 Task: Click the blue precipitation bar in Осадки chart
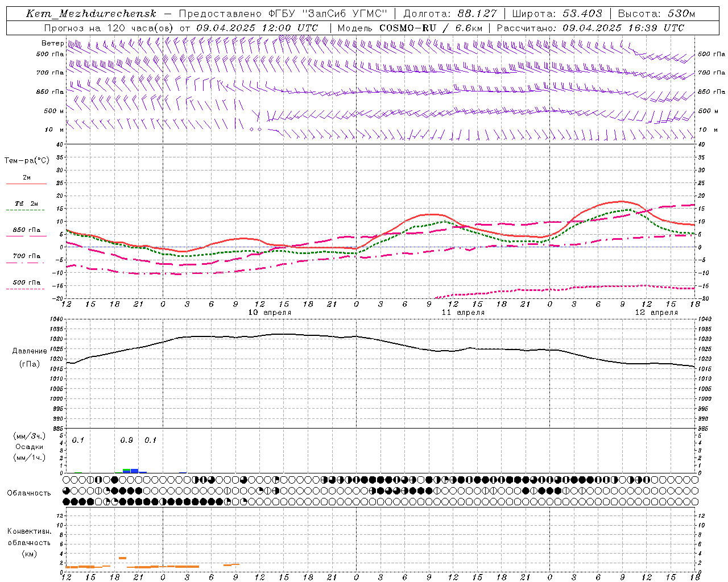tap(135, 471)
